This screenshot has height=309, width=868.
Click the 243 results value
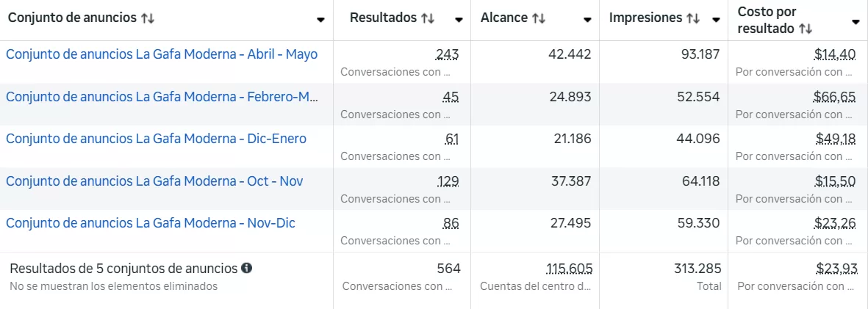(448, 54)
